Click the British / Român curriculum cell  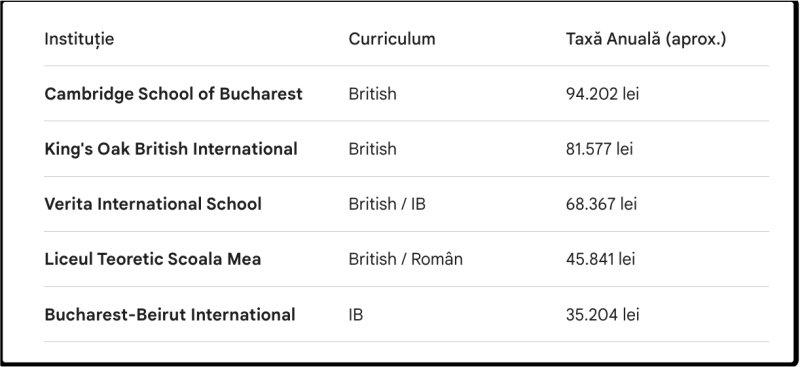406,259
